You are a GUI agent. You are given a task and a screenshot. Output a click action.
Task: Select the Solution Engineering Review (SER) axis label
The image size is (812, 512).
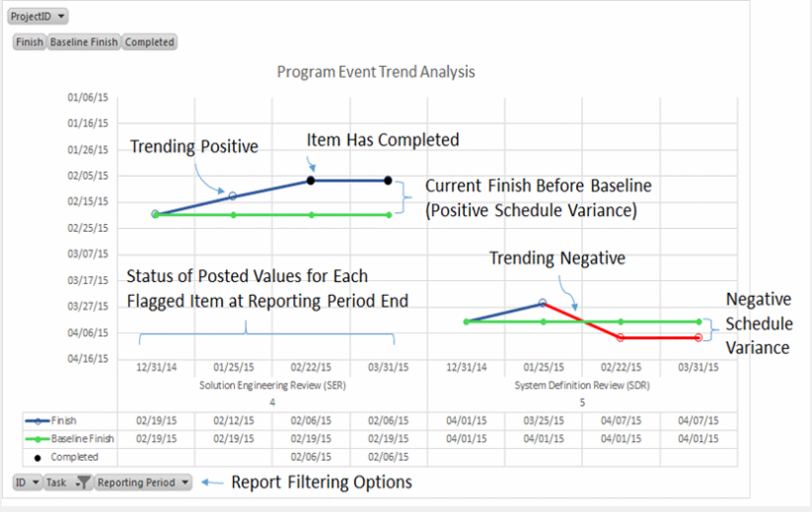(271, 386)
